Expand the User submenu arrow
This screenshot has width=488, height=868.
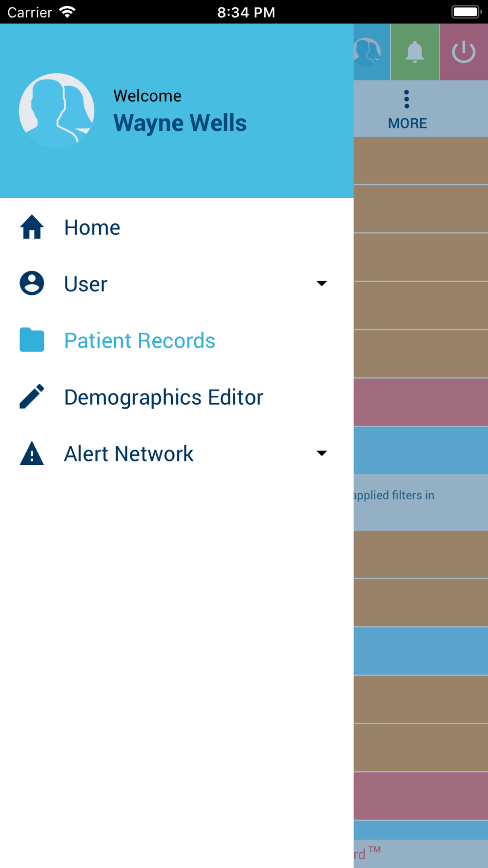coord(322,283)
